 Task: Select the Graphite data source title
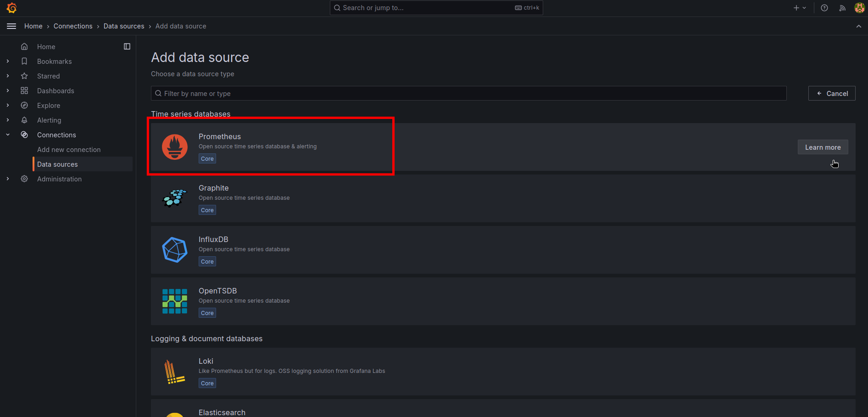pos(213,188)
